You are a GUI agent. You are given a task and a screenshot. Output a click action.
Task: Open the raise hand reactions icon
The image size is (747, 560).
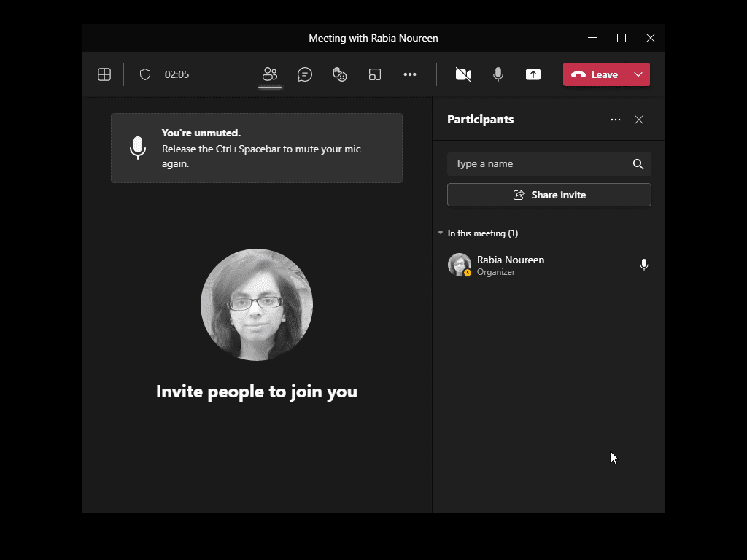(340, 74)
